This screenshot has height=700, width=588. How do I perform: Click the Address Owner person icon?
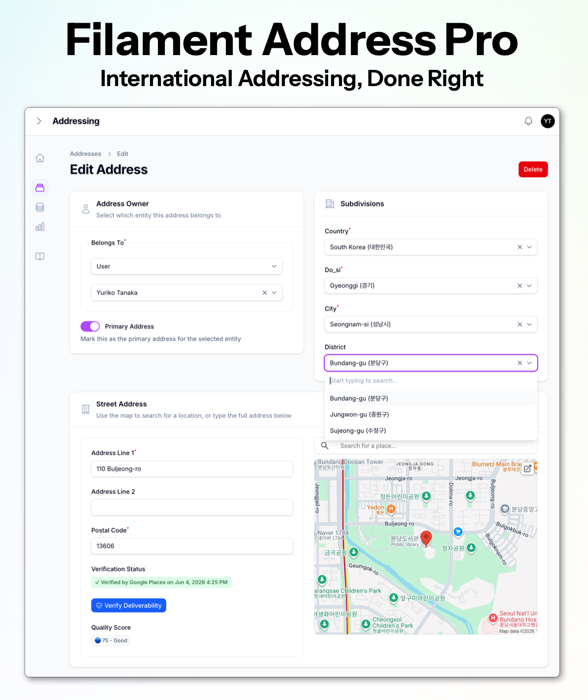pos(86,209)
